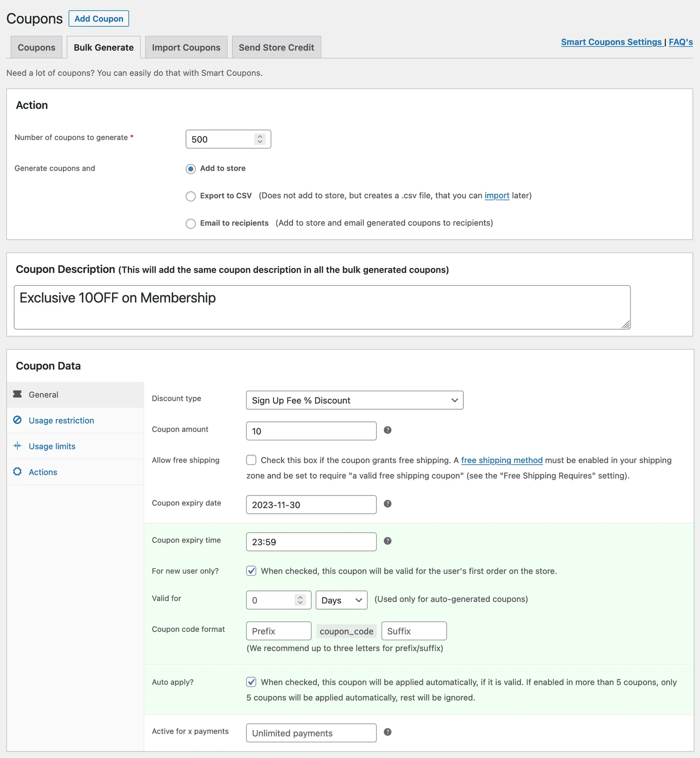Click the Valid for number field

click(279, 600)
